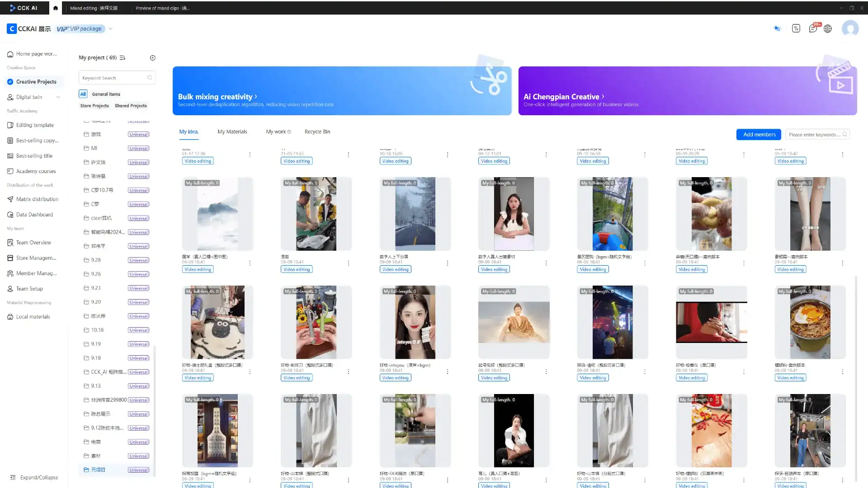Click the home icon in title bar
Image resolution: width=868 pixels, height=488 pixels.
pos(56,8)
